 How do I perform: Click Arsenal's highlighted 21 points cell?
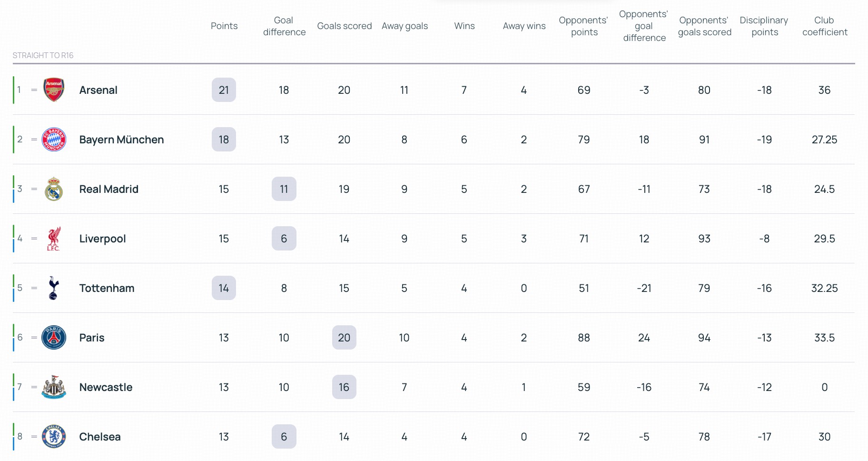click(224, 90)
